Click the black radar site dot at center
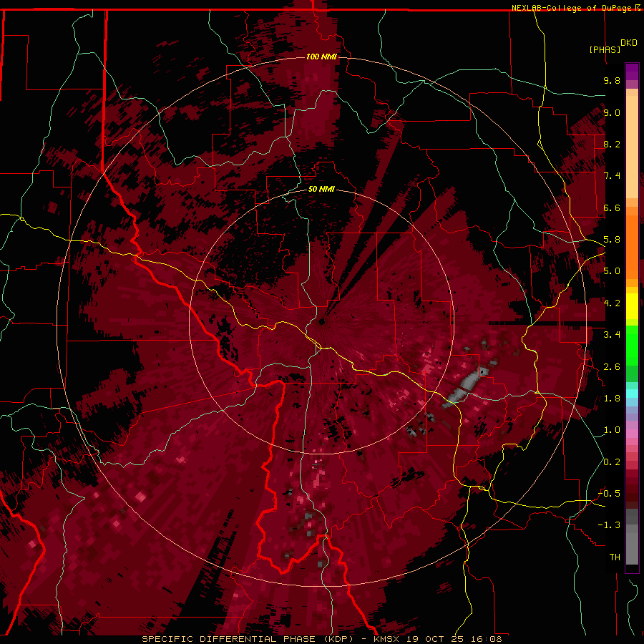This screenshot has width=644, height=644. coord(322,321)
